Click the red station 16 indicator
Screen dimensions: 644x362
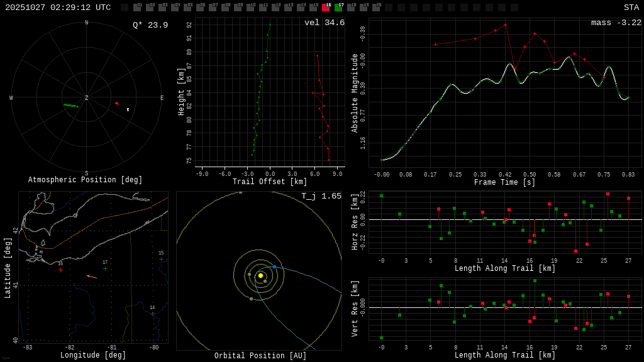[326, 8]
